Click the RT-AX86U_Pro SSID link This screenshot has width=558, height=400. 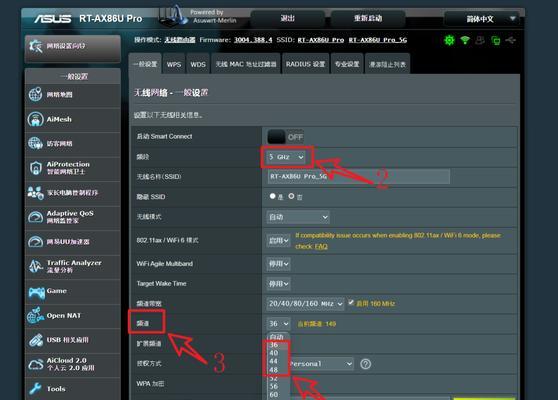point(321,40)
